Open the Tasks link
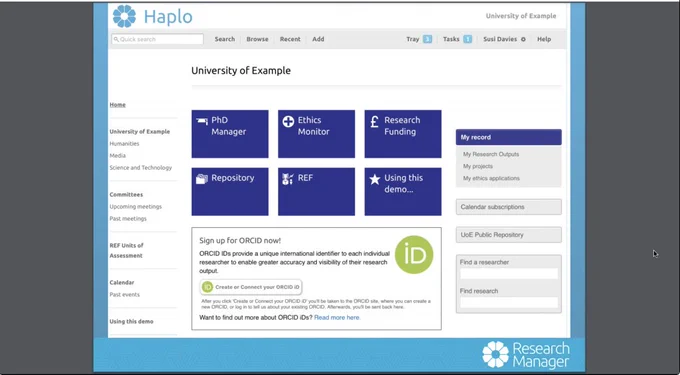680x375 pixels. click(x=451, y=39)
